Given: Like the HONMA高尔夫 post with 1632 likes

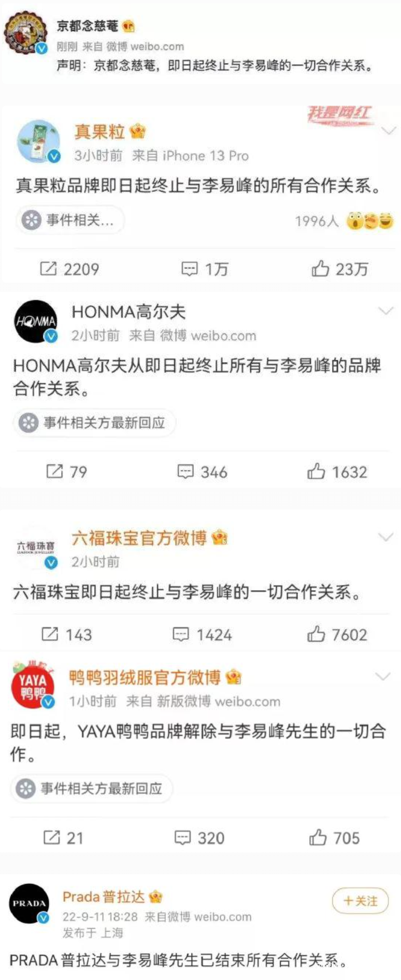Looking at the screenshot, I should point(337,471).
